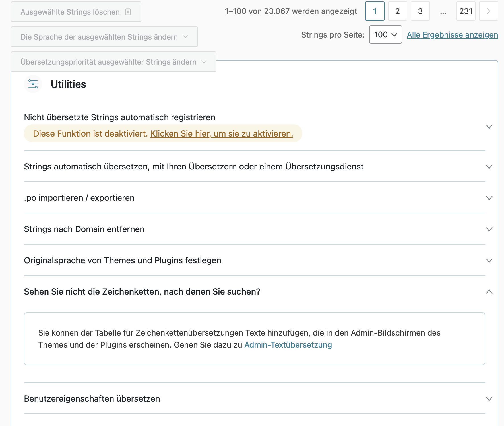Click the 'Sie können der Tabelle' help paragraph

coord(239,339)
